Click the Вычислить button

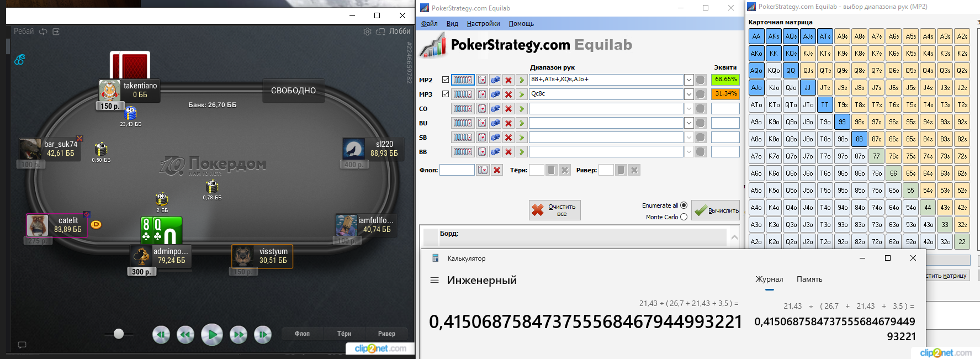(716, 210)
